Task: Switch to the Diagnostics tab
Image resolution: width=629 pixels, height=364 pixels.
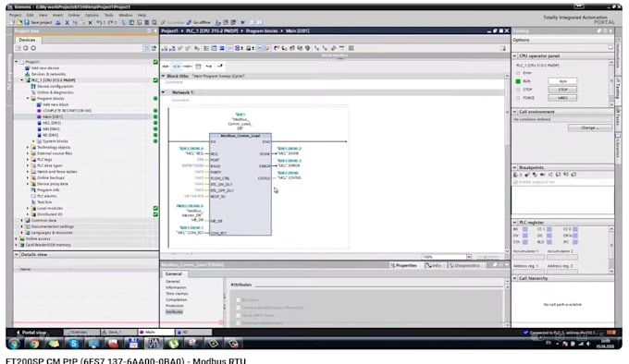Action: pyautogui.click(x=464, y=265)
